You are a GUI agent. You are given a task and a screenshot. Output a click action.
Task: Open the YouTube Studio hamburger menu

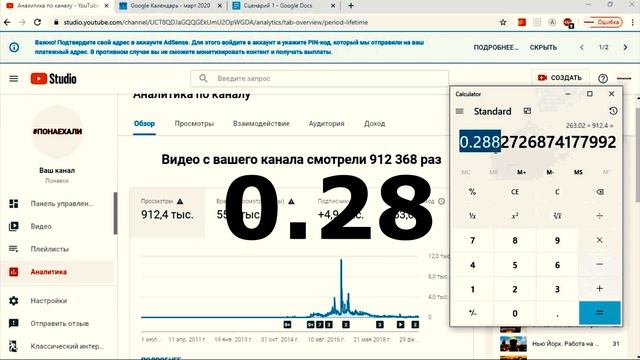(x=13, y=78)
